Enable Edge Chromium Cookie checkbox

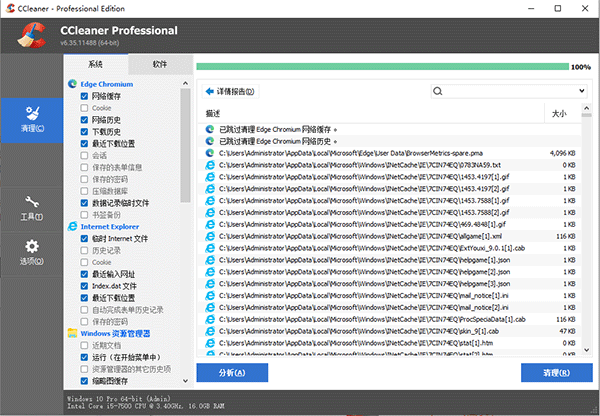click(84, 108)
